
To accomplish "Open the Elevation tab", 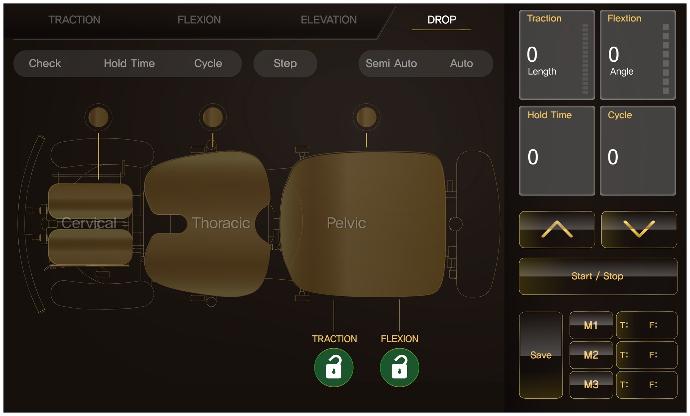I will click(x=328, y=20).
